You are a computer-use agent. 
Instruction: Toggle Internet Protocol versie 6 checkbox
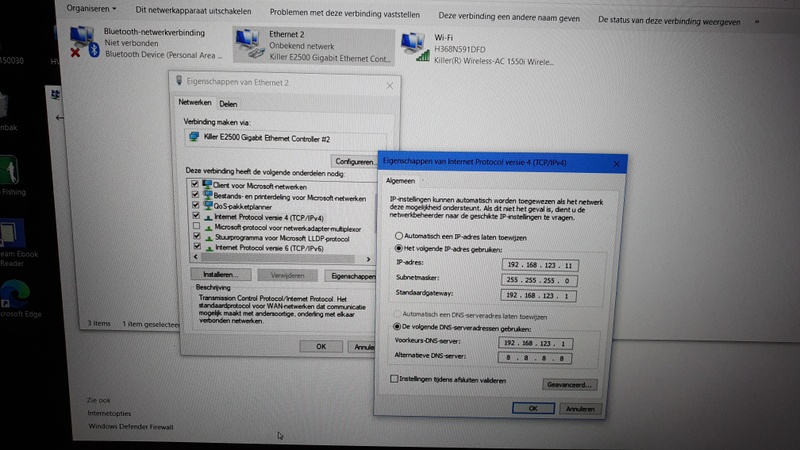[197, 246]
